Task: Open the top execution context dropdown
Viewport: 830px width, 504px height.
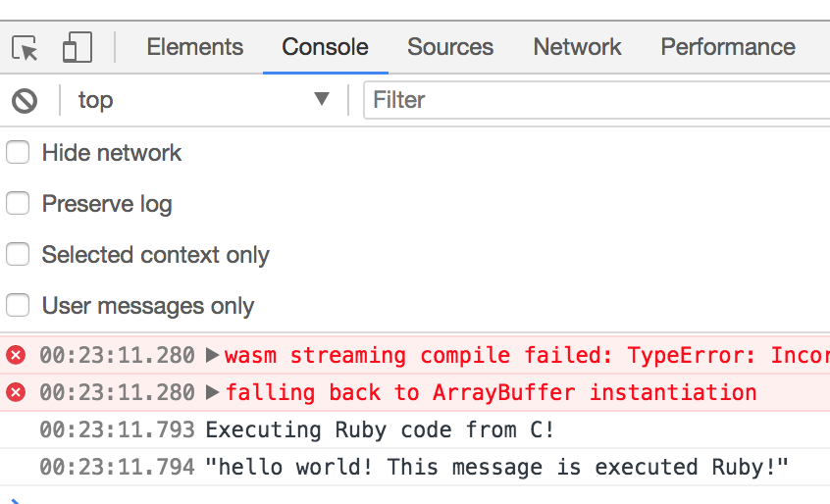Action: point(203,100)
